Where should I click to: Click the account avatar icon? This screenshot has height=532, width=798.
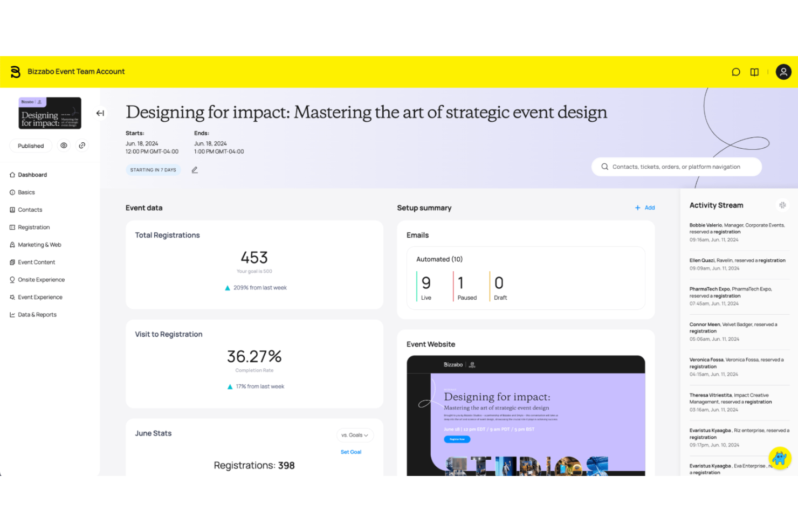tap(783, 72)
